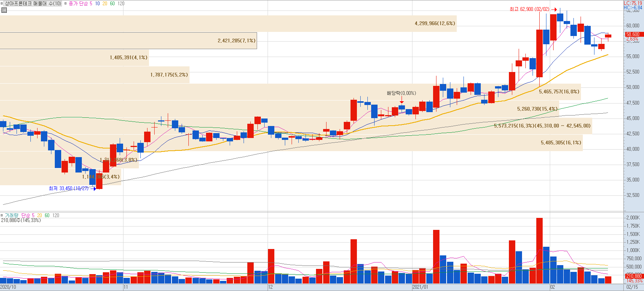This screenshot has width=644, height=291.
Task: Click the 배당락(0.00%) ex-dividend marker
Action: [x=402, y=93]
